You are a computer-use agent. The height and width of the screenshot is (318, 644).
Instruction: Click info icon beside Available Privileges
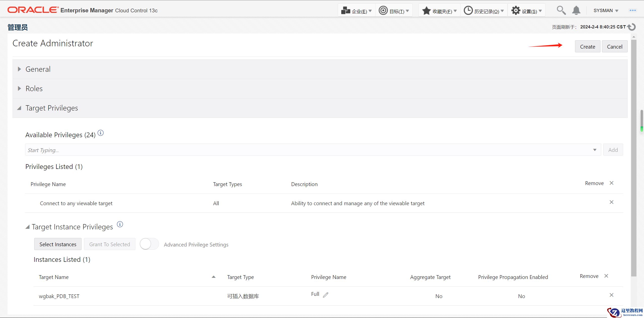[x=100, y=133]
